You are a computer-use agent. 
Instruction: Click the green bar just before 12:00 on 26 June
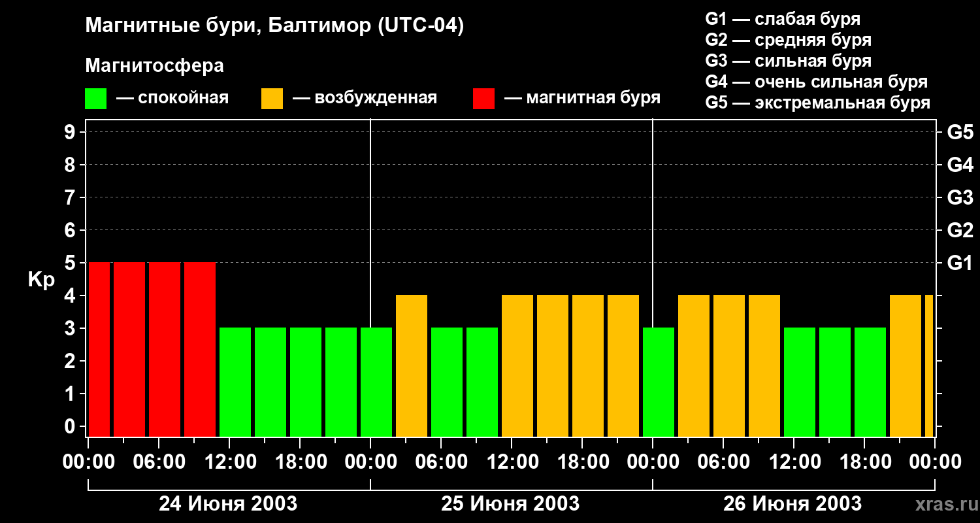[x=800, y=382]
